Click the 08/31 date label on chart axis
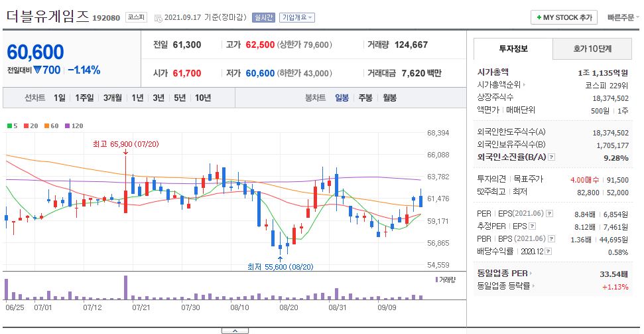The height and width of the screenshot is (334, 644). click(337, 307)
